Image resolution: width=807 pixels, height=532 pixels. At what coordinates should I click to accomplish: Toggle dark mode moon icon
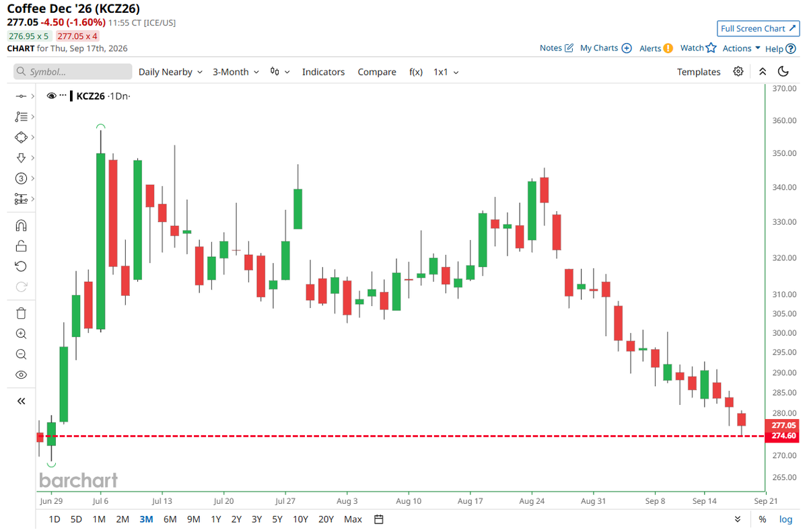(x=783, y=71)
